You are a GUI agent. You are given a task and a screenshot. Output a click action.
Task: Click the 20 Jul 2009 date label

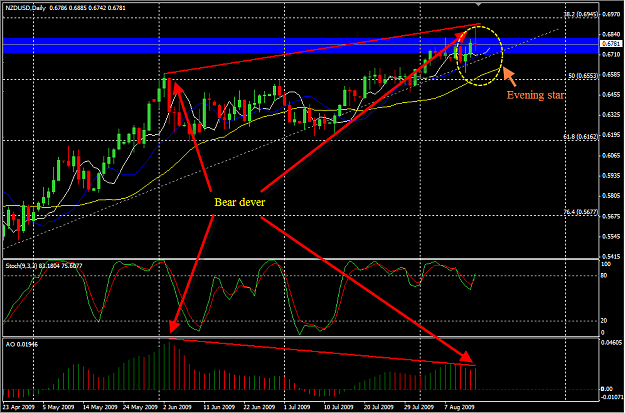[377, 408]
